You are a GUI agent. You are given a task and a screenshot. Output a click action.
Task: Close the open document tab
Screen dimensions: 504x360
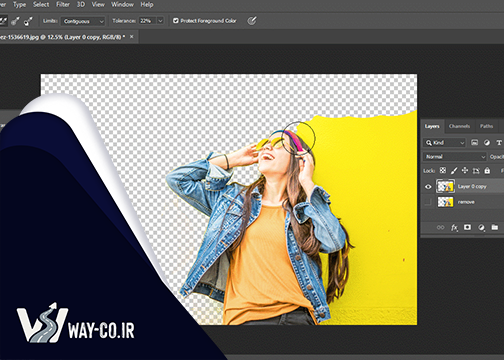tap(132, 37)
